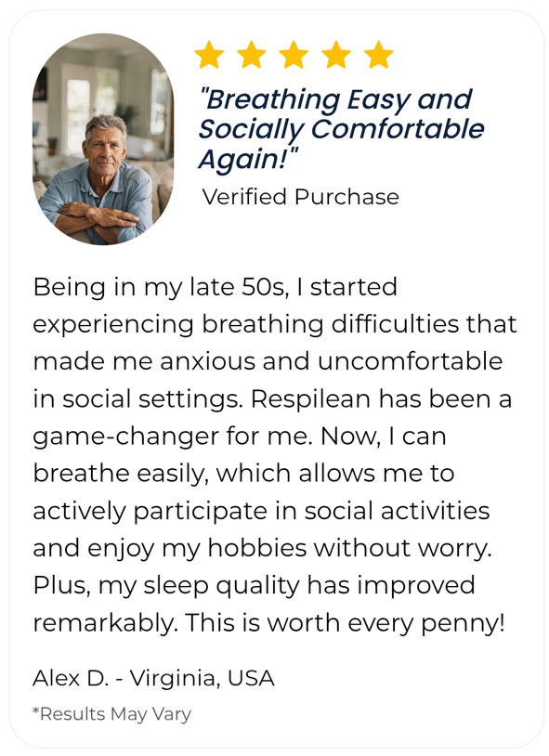
Task: Click "Virginia, USA" location text
Action: (x=203, y=678)
